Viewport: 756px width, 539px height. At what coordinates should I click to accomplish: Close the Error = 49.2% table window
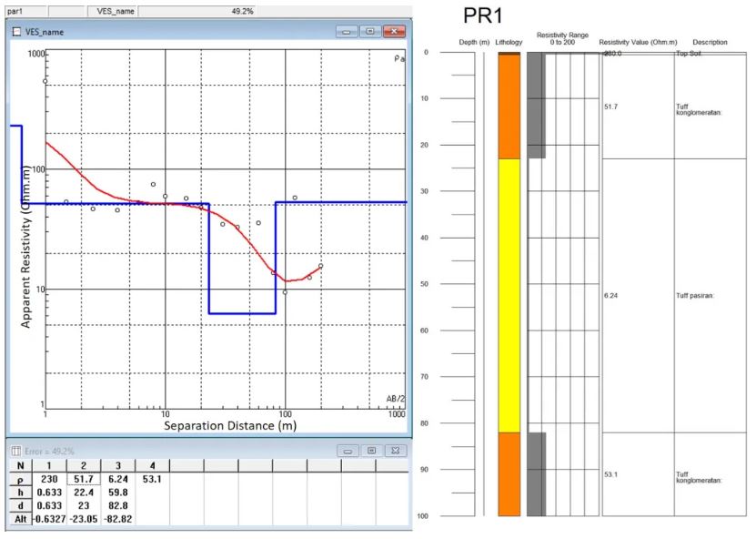click(396, 451)
